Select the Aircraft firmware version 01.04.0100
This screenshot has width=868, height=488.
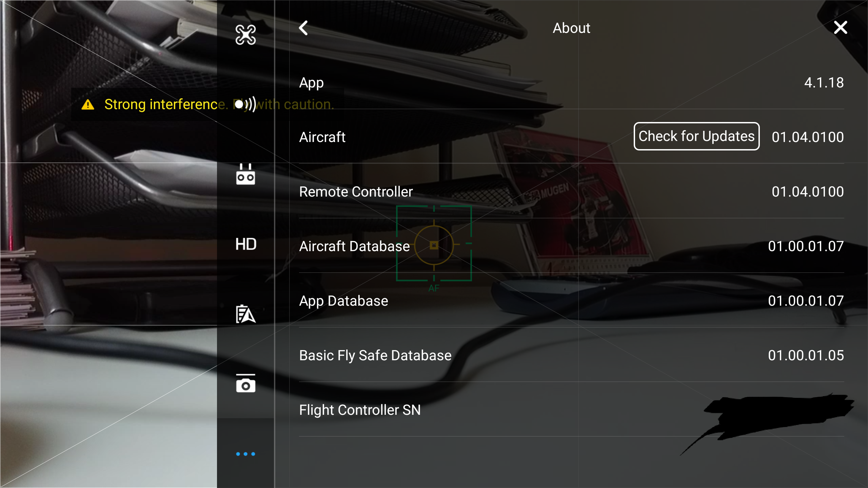pyautogui.click(x=808, y=137)
